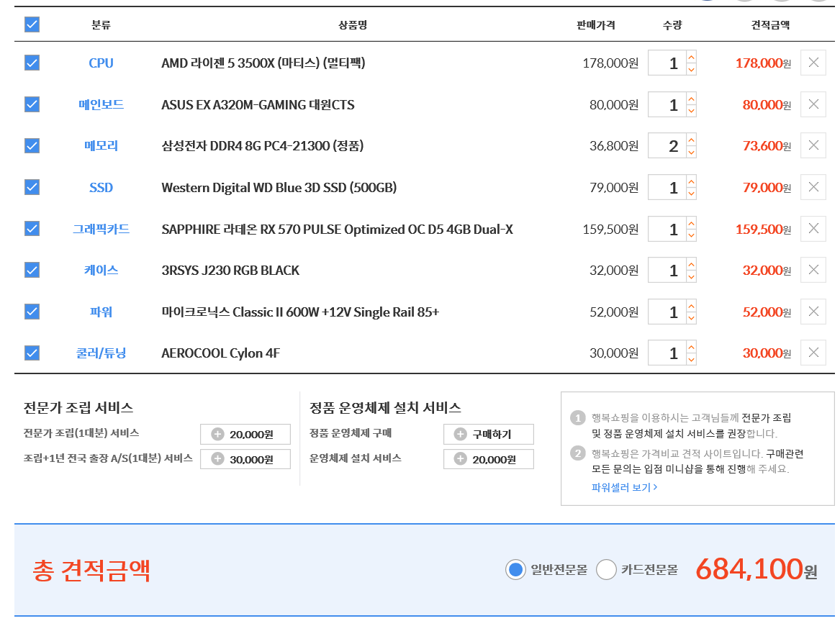
Task: Uncheck the 메모리 row checkbox
Action: [32, 145]
